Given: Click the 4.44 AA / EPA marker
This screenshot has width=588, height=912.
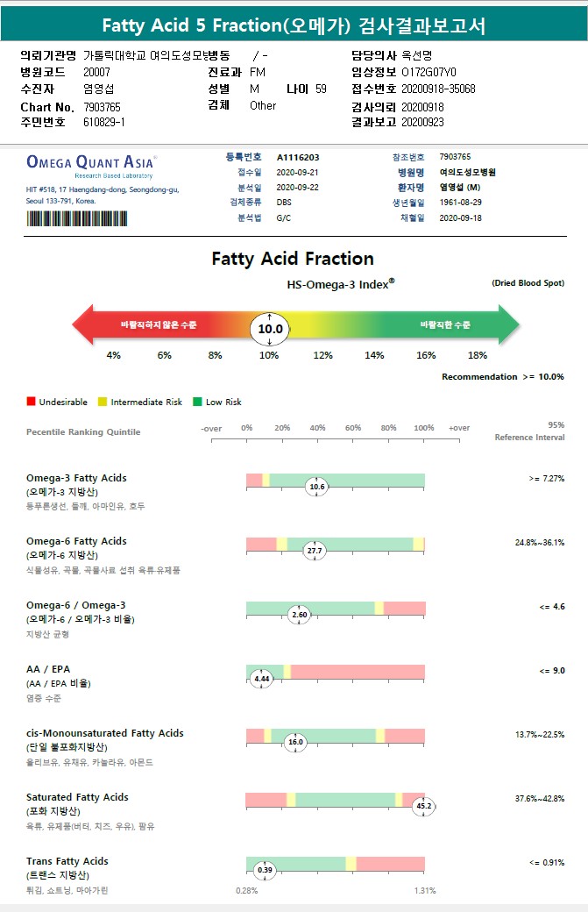Looking at the screenshot, I should point(261,679).
